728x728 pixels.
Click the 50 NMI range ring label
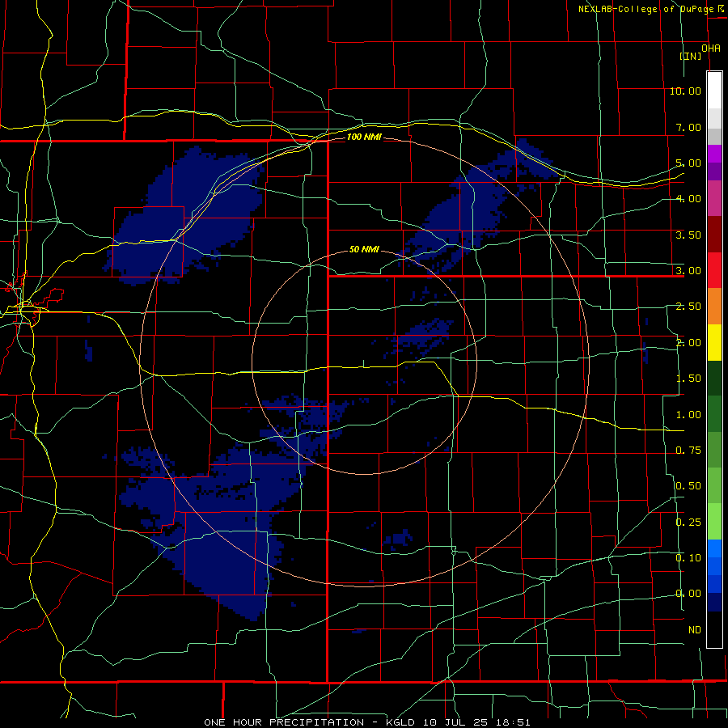364,249
